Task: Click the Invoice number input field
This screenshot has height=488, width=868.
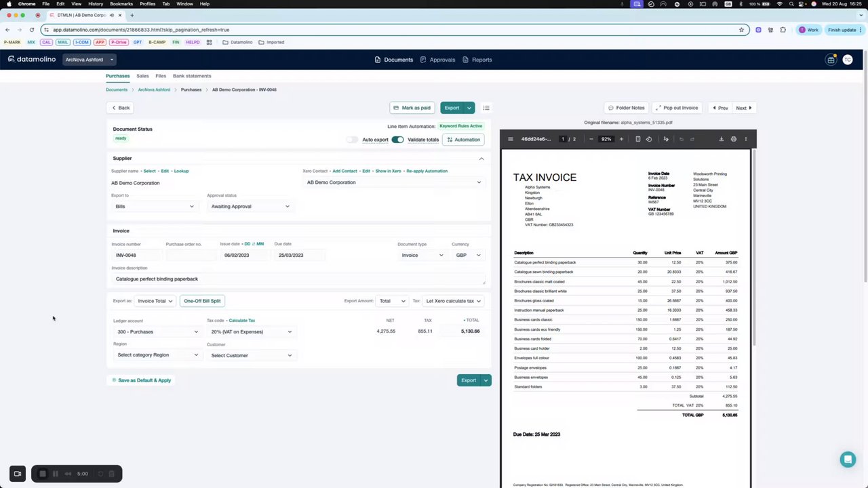Action: (x=137, y=256)
